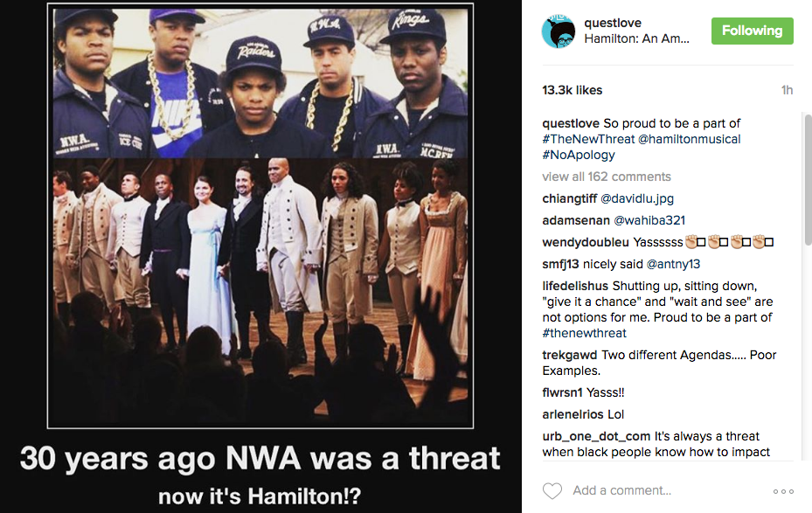
Task: View the 13.3k likes list
Action: [x=573, y=90]
